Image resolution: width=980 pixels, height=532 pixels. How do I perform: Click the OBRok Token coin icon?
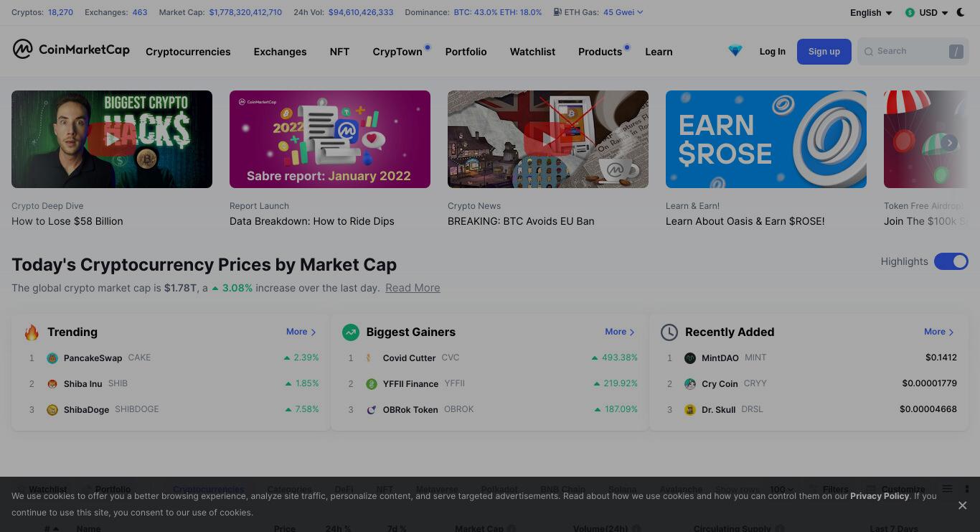coord(371,410)
